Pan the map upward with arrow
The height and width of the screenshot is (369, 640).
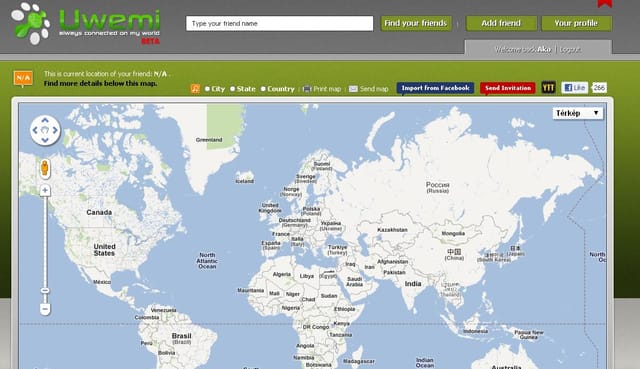click(x=45, y=120)
